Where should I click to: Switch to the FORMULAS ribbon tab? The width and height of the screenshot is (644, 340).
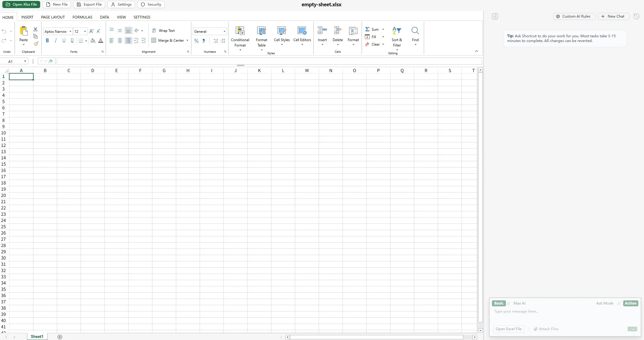pos(82,17)
